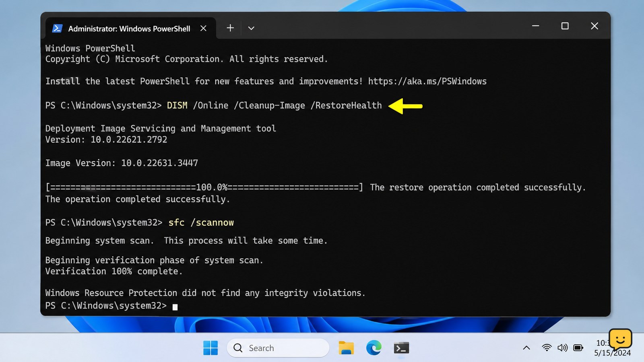Image resolution: width=644 pixels, height=362 pixels.
Task: Select the Administrator: Windows PowerShell tab
Action: pyautogui.click(x=130, y=28)
